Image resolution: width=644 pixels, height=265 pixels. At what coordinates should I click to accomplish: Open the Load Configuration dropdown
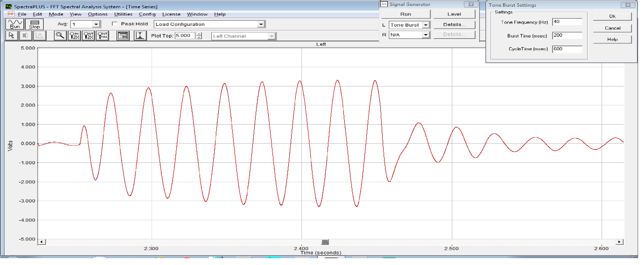261,24
